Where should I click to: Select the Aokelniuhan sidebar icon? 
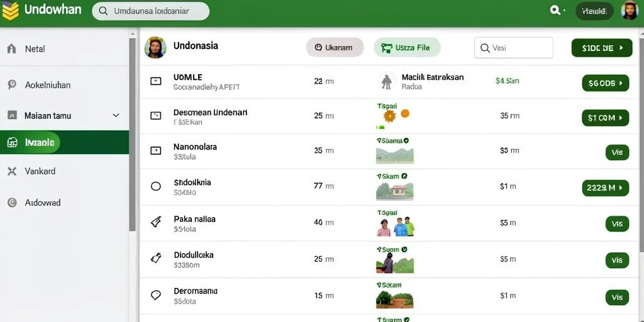coord(12,85)
